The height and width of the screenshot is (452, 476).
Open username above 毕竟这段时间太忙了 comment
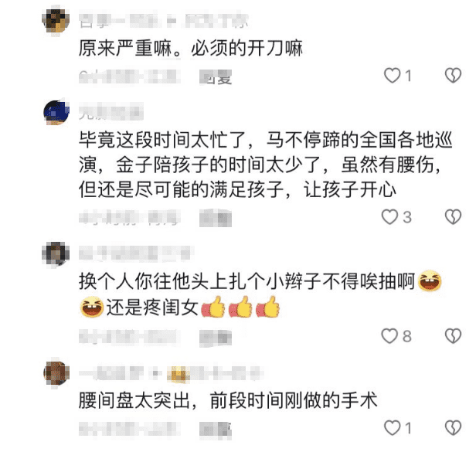click(110, 111)
